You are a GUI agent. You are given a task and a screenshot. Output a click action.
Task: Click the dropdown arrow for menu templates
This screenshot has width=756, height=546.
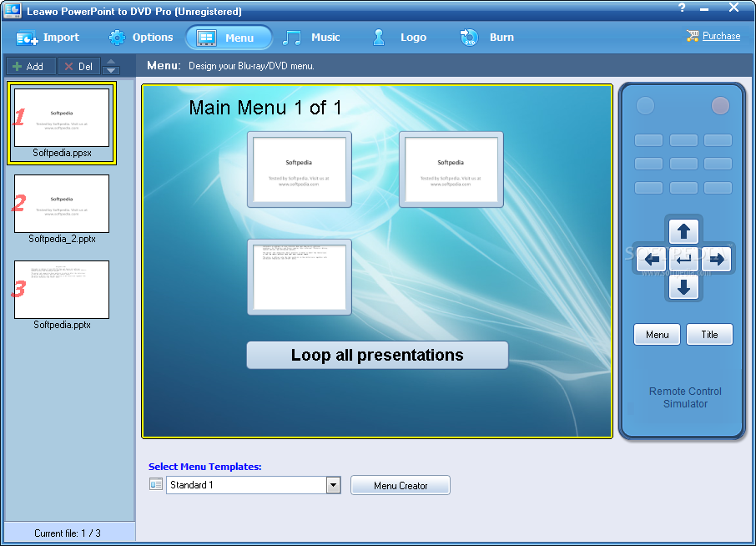coord(333,485)
